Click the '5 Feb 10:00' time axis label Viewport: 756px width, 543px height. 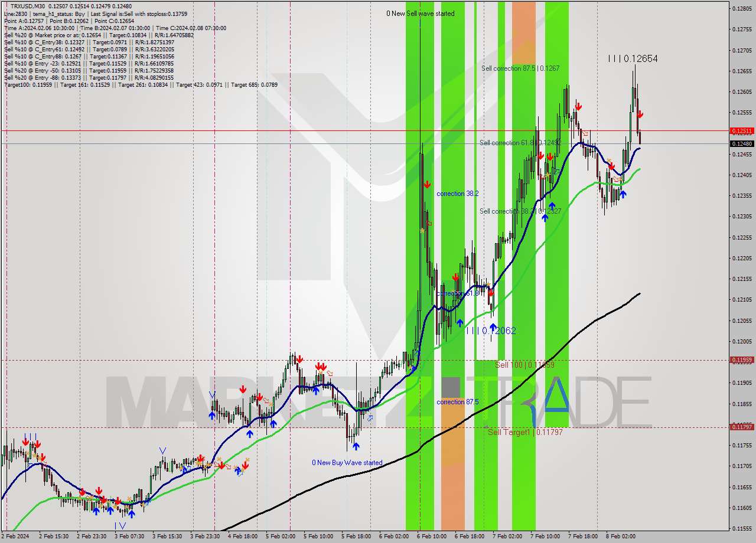click(x=318, y=537)
